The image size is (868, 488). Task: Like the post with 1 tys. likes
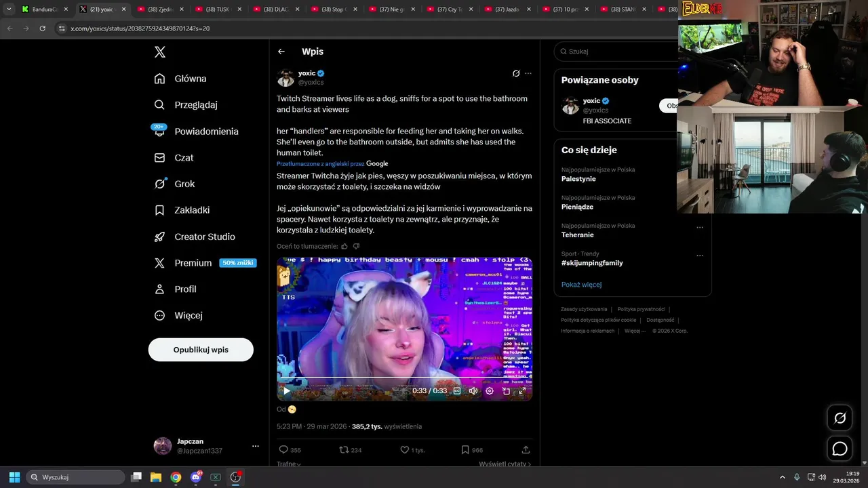412,450
